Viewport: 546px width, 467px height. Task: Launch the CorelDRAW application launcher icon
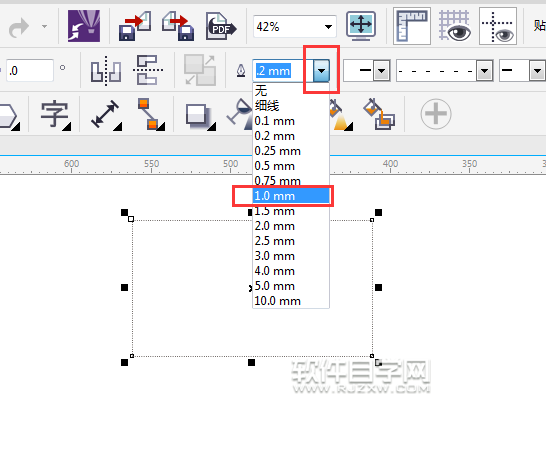coord(84,26)
